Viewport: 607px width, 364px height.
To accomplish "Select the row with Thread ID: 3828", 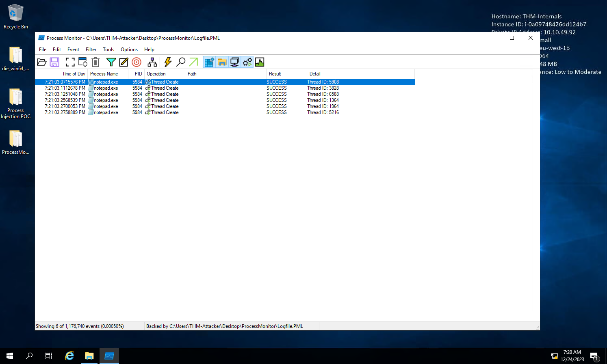I will [225, 88].
